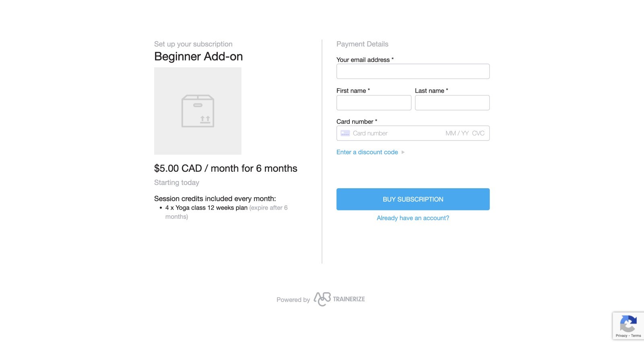Viewport: 644px width, 343px height.
Task: Expand the discount code arrow
Action: point(403,152)
